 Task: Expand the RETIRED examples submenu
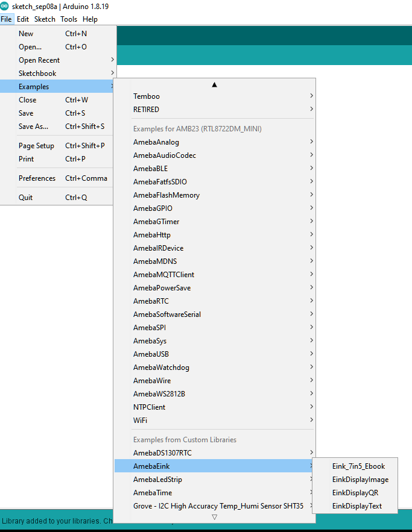[x=215, y=109]
